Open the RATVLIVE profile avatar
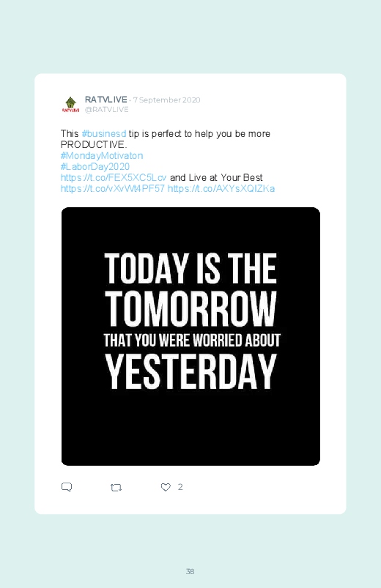The height and width of the screenshot is (588, 381). [70, 105]
